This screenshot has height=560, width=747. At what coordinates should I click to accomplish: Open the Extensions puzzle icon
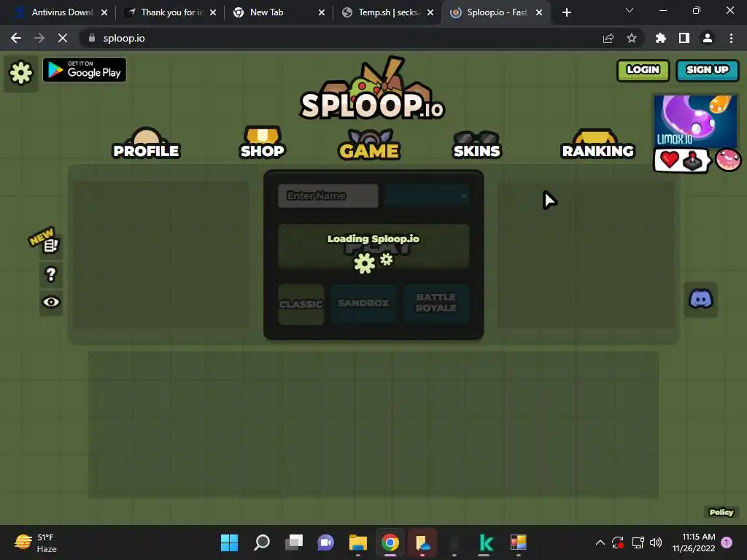[661, 38]
